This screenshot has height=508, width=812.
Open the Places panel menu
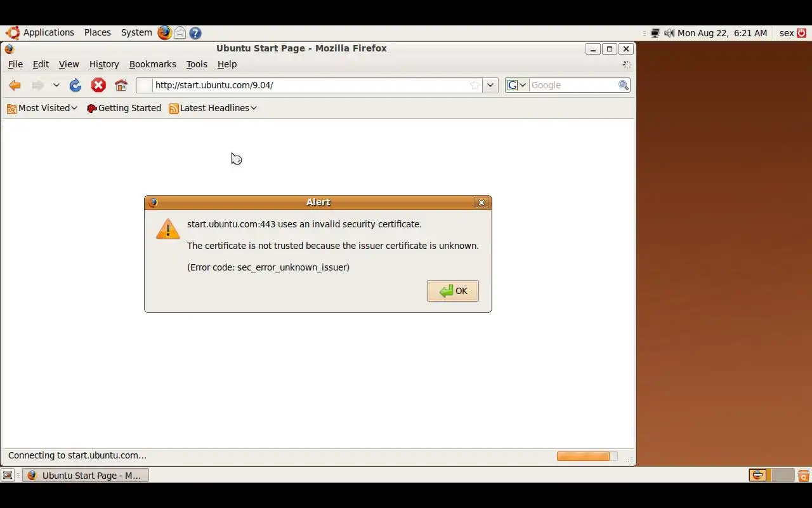click(98, 33)
